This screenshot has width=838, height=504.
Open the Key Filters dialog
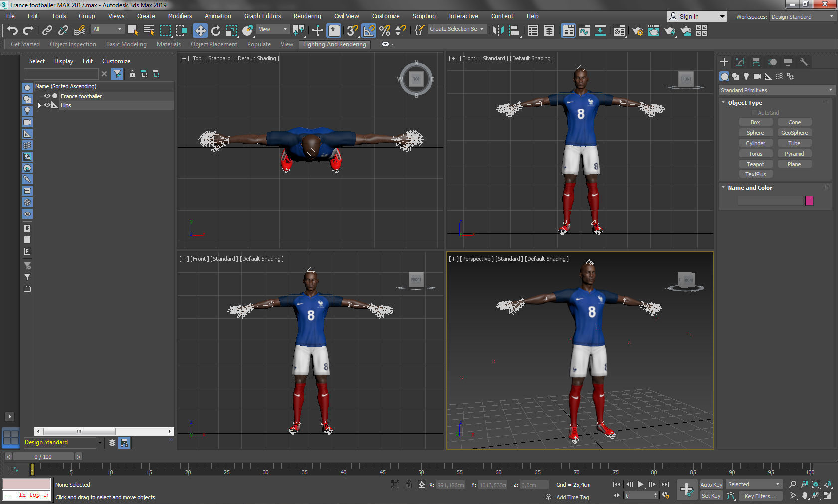pyautogui.click(x=760, y=496)
